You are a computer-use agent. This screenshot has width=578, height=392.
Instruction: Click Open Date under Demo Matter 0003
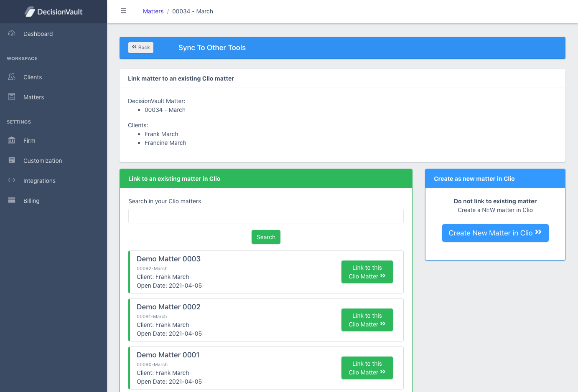coord(169,286)
